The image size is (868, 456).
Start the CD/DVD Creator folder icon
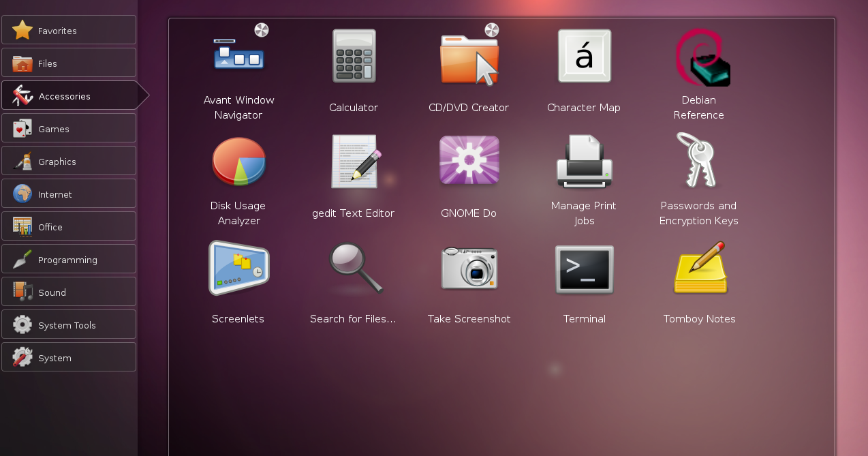click(469, 60)
